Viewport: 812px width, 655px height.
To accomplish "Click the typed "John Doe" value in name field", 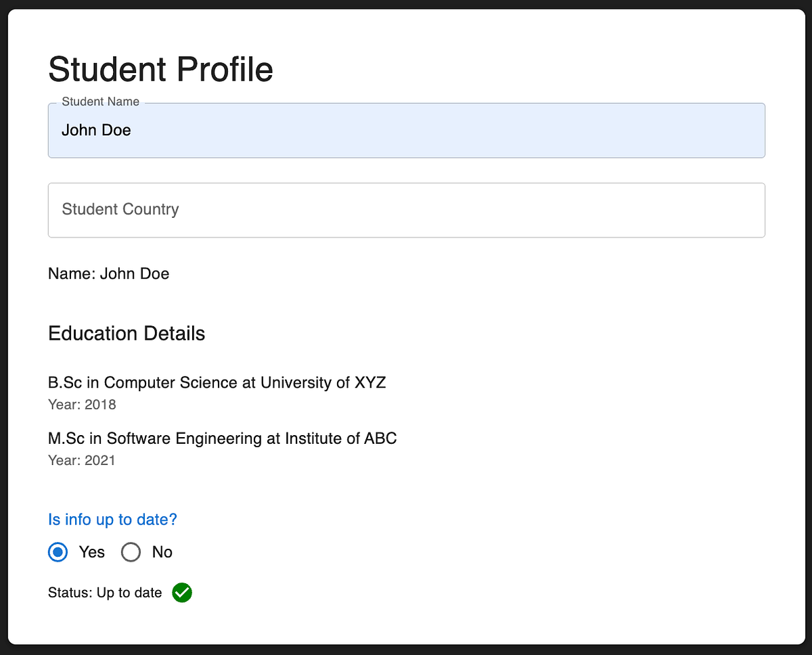I will click(96, 131).
